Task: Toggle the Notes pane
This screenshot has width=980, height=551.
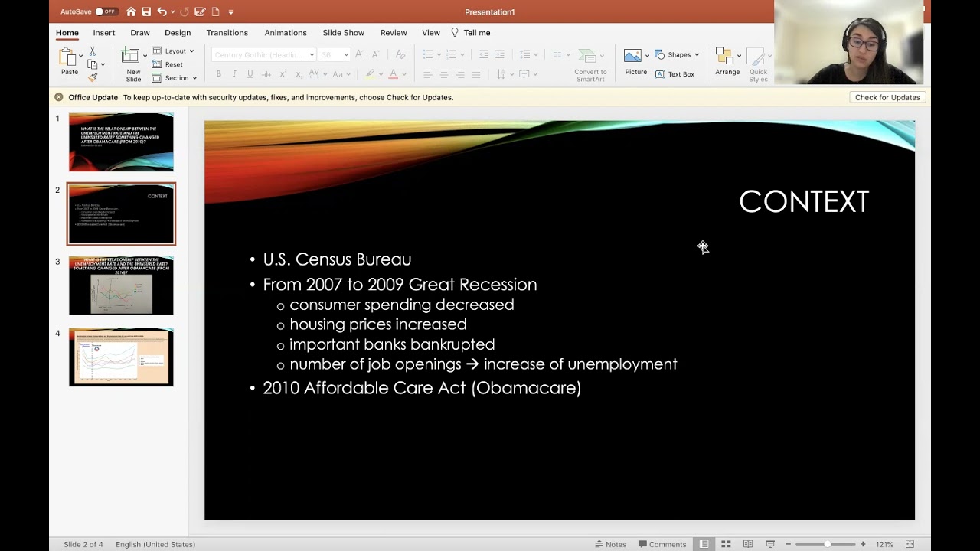Action: pos(610,544)
